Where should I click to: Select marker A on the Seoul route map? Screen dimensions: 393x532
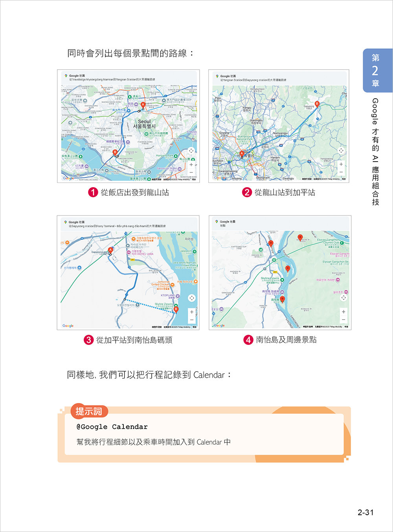[143, 105]
